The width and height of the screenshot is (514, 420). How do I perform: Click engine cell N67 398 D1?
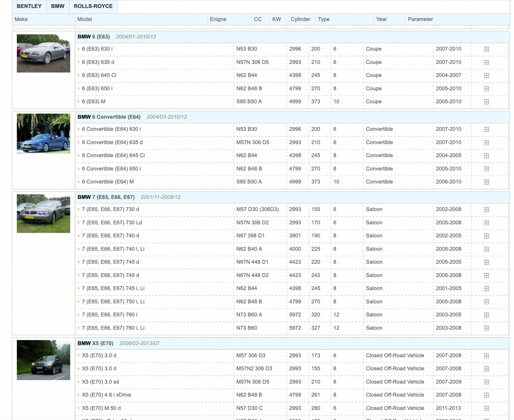click(250, 235)
